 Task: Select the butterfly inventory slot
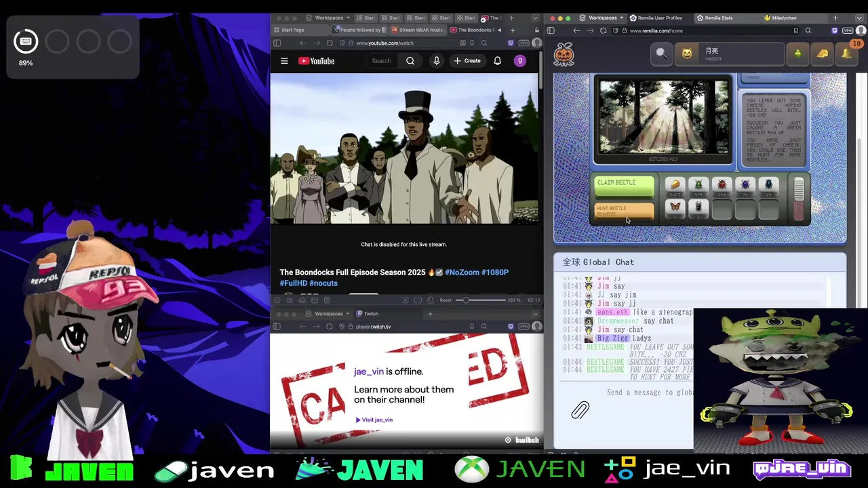click(x=675, y=209)
